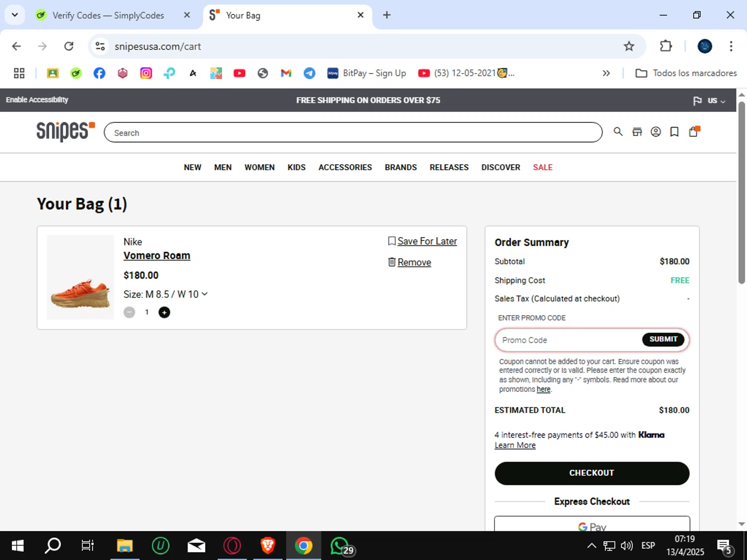
Task: Click Enable Accessibility
Action: [37, 100]
